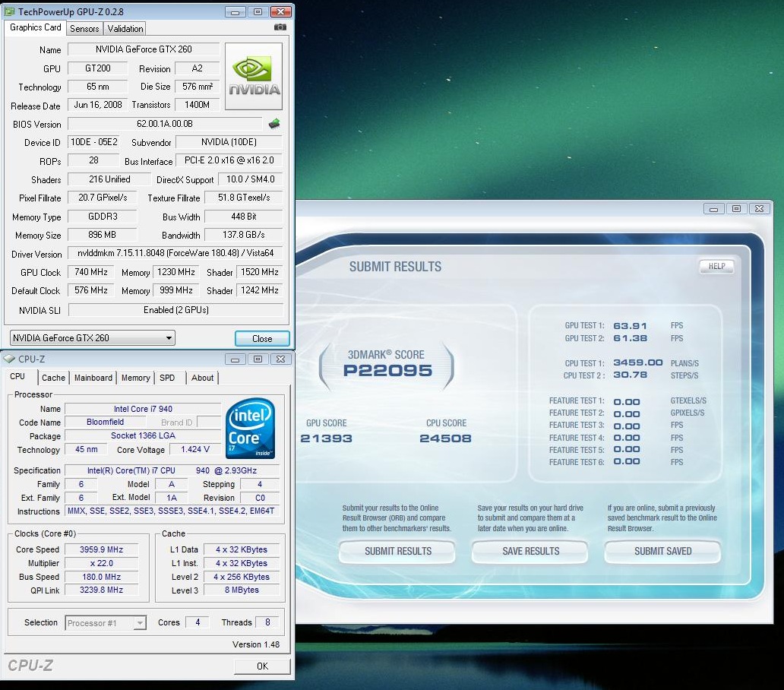
Task: Minimize the CPU-Z window
Action: click(x=235, y=359)
